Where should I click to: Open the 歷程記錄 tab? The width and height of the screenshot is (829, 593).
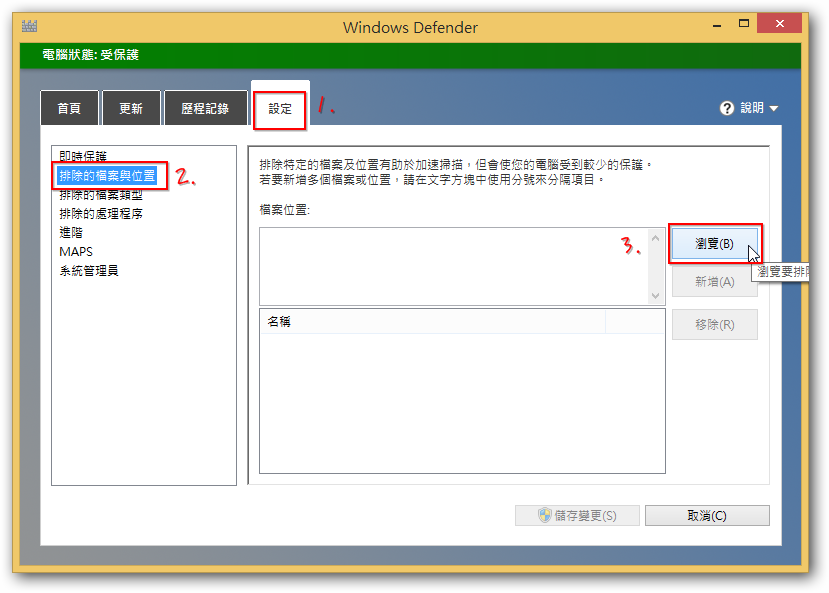coord(205,109)
